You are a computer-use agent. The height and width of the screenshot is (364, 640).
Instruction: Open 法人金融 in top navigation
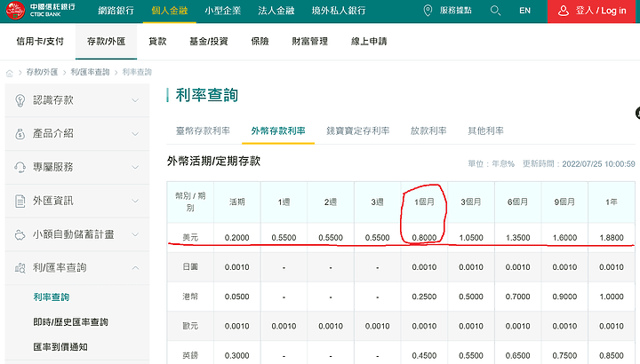(x=276, y=11)
